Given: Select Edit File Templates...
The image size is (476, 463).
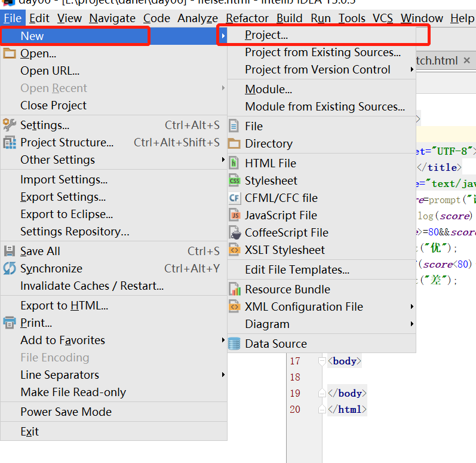Looking at the screenshot, I should pos(321,269).
